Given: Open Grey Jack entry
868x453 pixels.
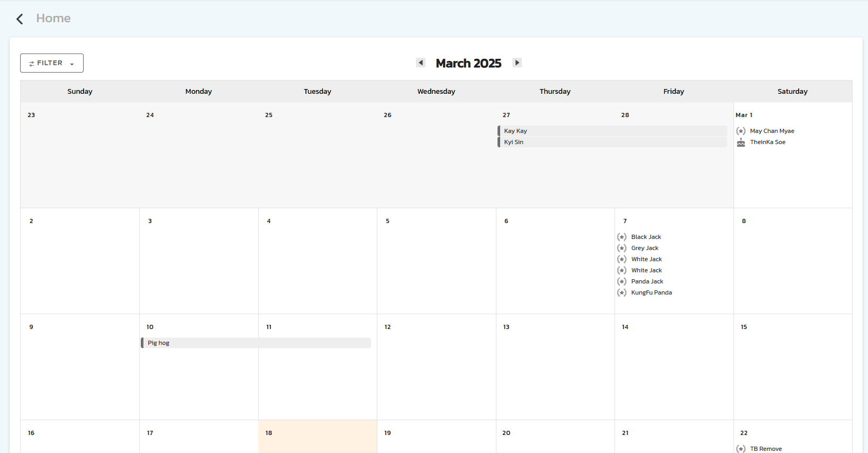Looking at the screenshot, I should click(x=645, y=248).
